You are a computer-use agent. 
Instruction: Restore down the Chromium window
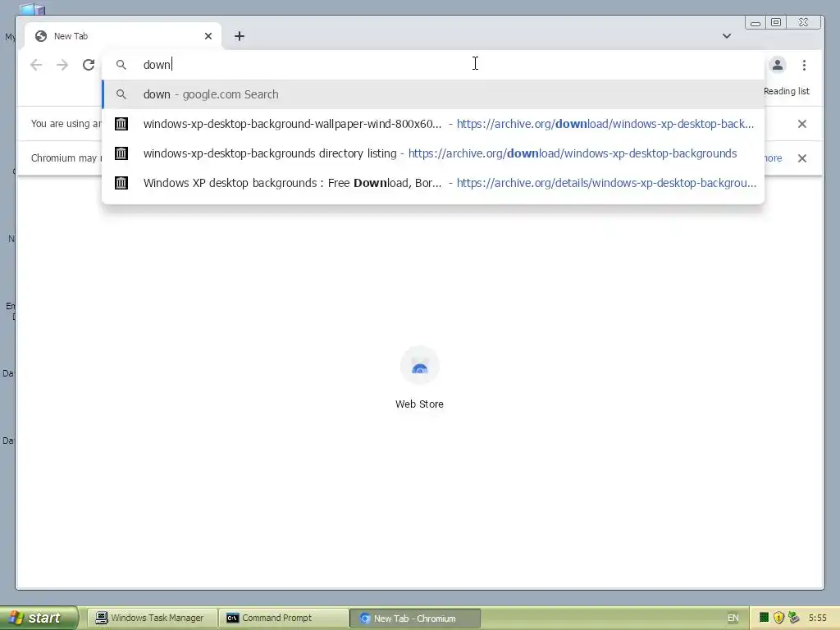point(776,22)
